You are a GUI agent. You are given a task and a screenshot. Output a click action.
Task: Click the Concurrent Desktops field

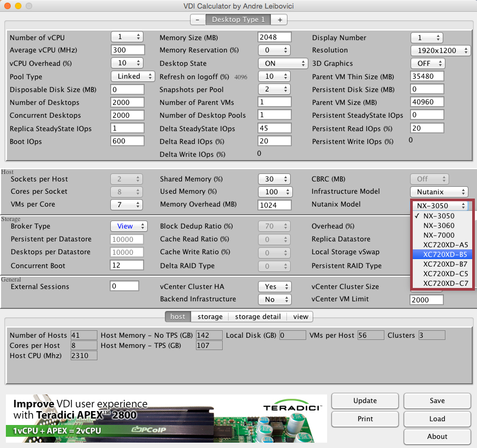tap(127, 115)
